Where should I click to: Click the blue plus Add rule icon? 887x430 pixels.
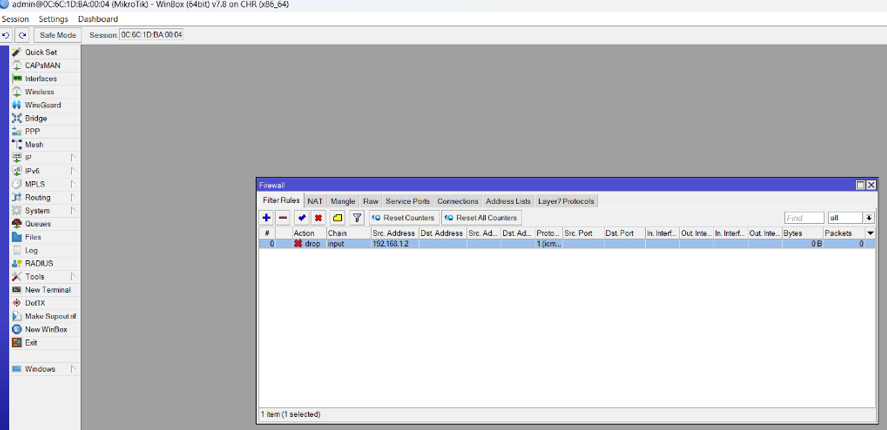[x=266, y=218]
